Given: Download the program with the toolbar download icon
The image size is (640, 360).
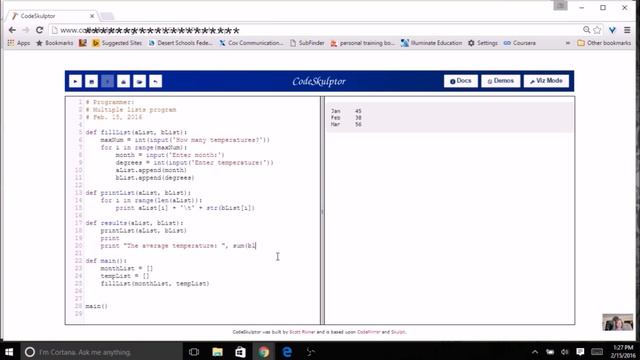Looking at the screenshot, I should tap(123, 81).
